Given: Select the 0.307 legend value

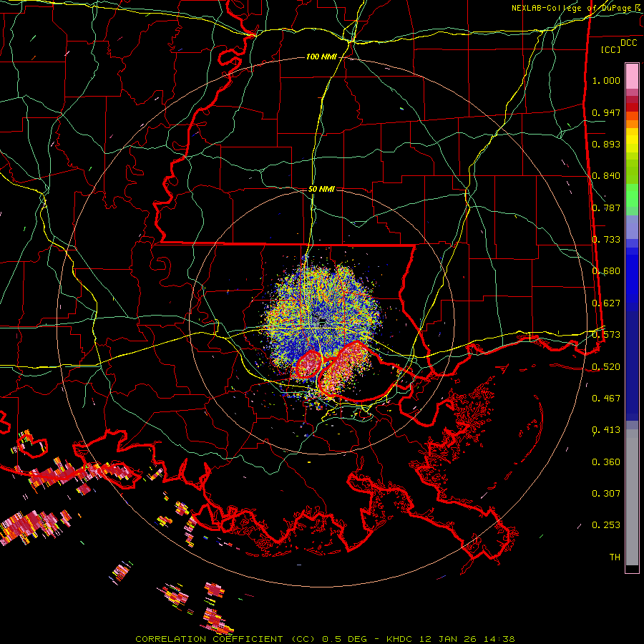Looking at the screenshot, I should pos(606,494).
